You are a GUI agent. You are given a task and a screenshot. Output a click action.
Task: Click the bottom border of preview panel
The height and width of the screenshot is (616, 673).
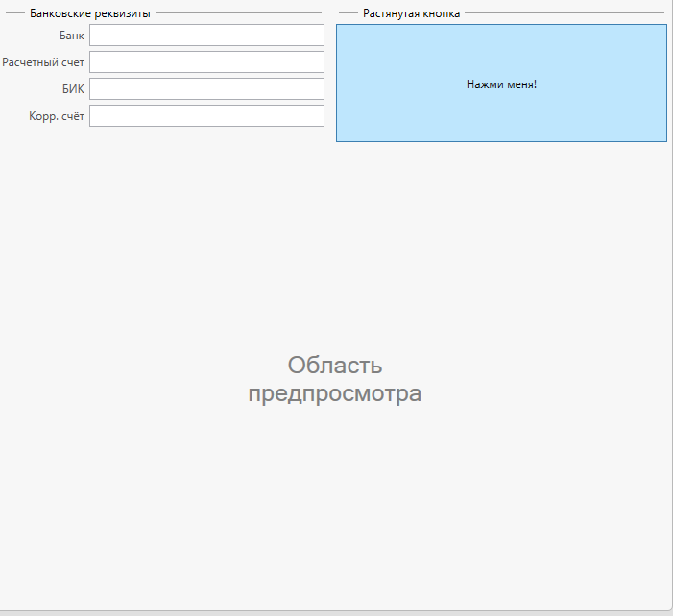[334, 609]
